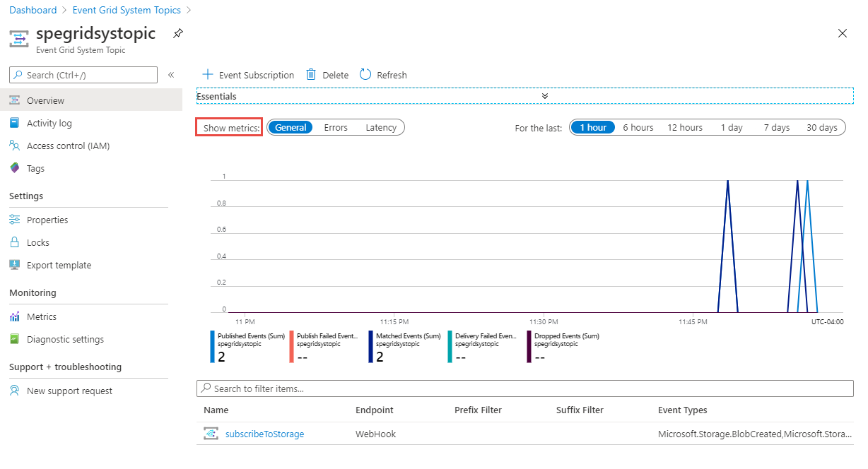The image size is (868, 469).
Task: Select the 30 days duration option
Action: pos(821,127)
